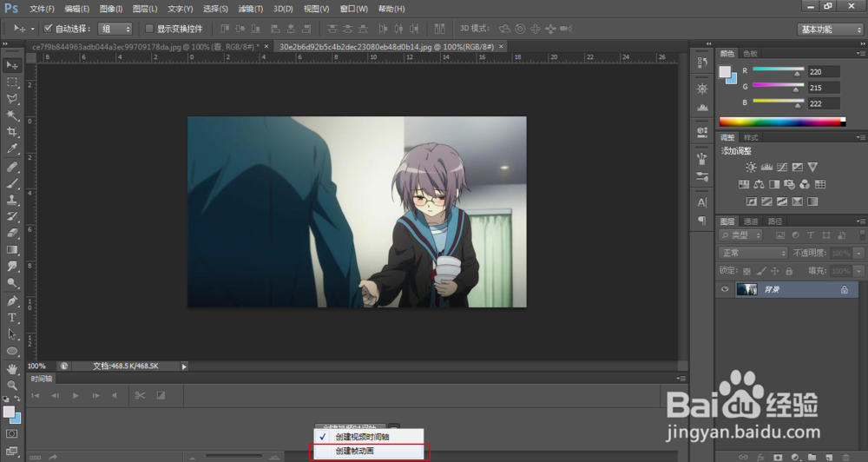Switch to the 样式 tab
Screen dimensions: 868x462
tap(751, 137)
